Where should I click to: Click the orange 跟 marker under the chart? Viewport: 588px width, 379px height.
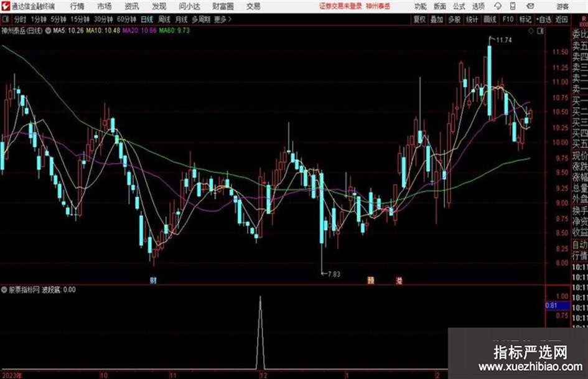tap(371, 280)
